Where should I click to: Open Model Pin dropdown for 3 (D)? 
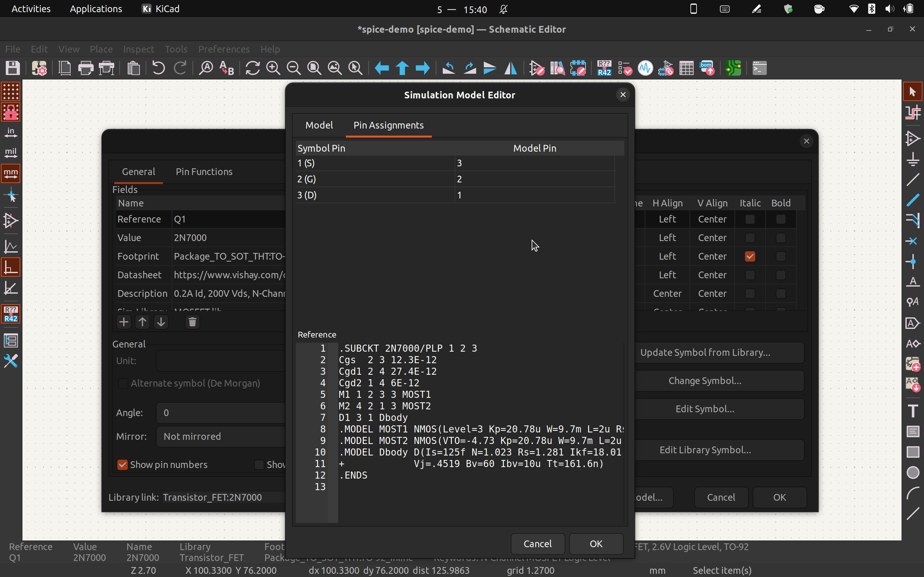534,196
